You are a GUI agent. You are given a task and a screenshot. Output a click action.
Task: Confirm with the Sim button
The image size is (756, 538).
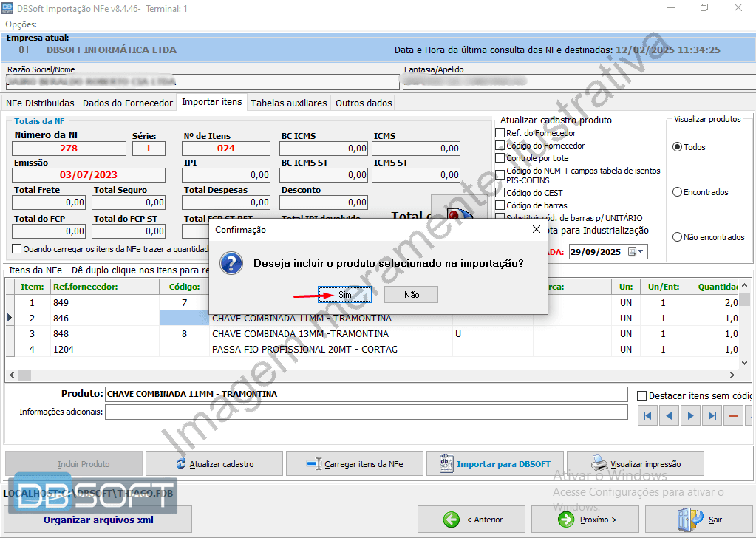pos(345,295)
